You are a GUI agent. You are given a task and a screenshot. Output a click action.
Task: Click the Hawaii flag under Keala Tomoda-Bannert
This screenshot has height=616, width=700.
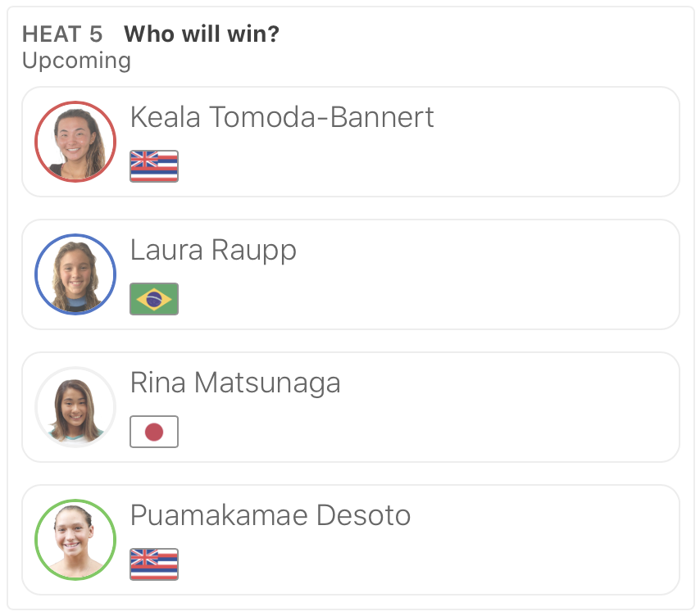[154, 165]
